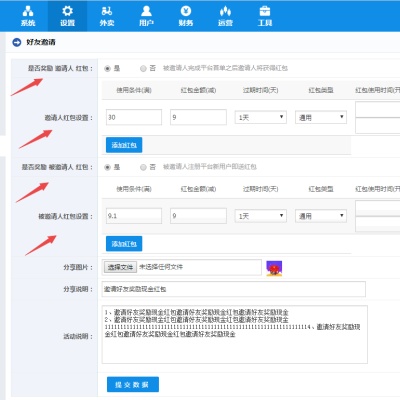Open 红包类型 dropdown in 邀请人红包设置 row
This screenshot has height=400, width=400.
(x=321, y=117)
